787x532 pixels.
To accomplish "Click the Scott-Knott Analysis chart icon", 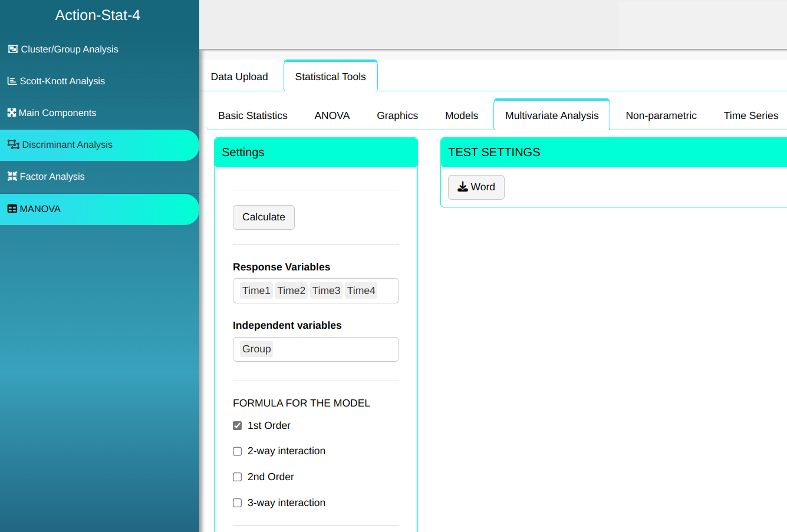I will point(12,81).
